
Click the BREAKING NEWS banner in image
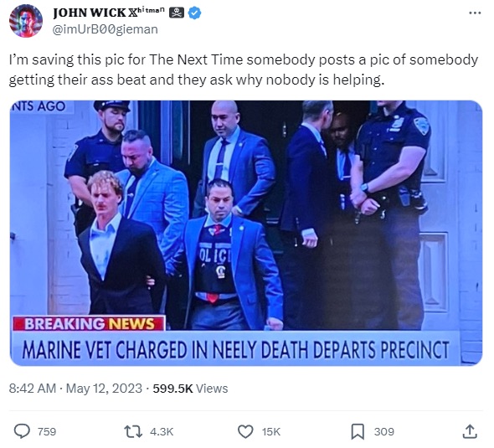[89, 323]
